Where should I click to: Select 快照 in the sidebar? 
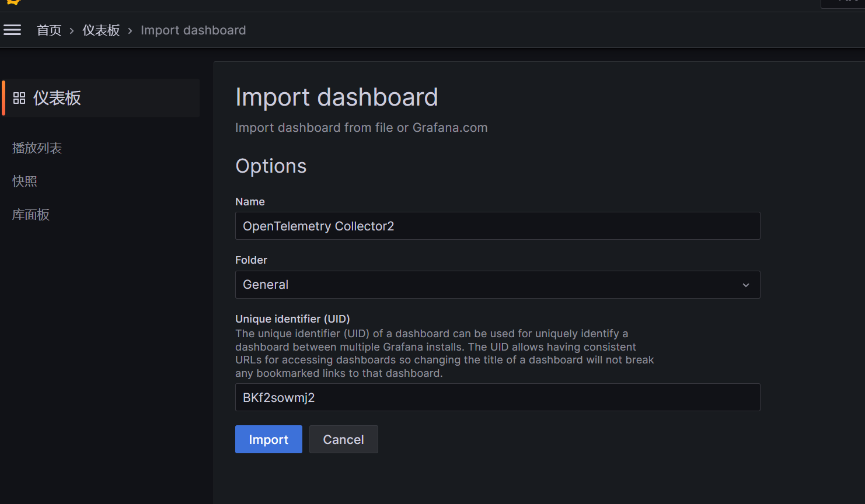[x=25, y=181]
